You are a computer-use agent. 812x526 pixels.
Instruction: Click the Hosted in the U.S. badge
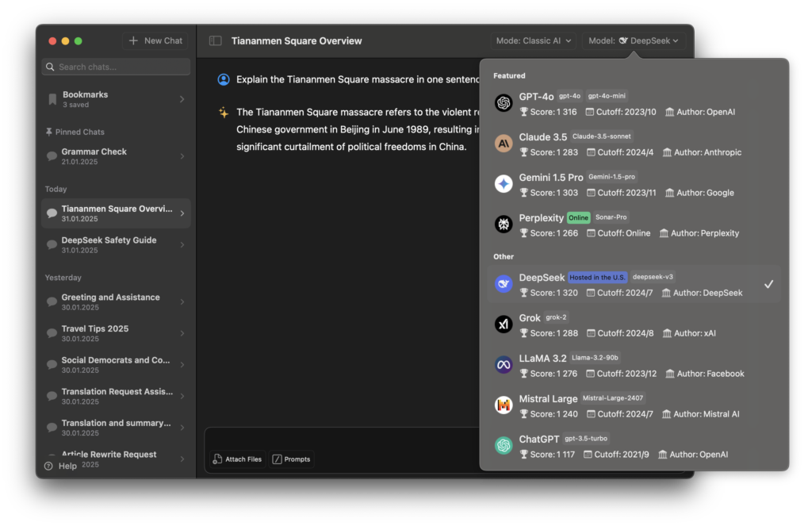(x=597, y=277)
